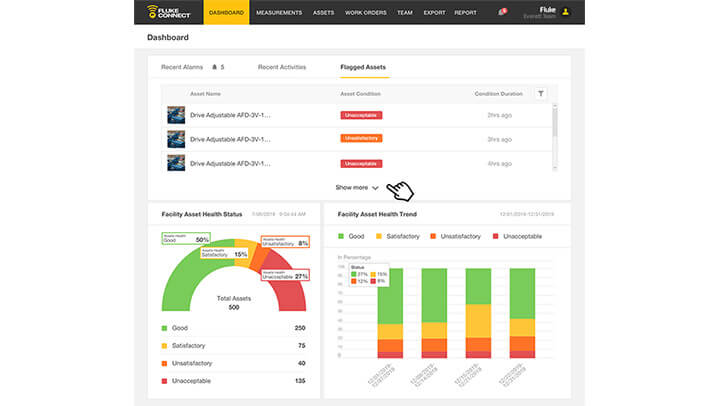Click the Unacceptable 27% gauge label

pyautogui.click(x=285, y=275)
